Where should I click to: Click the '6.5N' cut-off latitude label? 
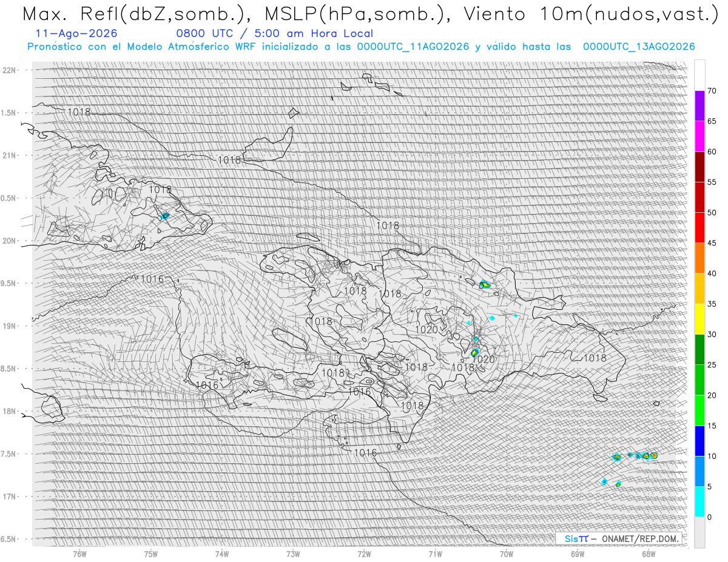click(x=8, y=539)
